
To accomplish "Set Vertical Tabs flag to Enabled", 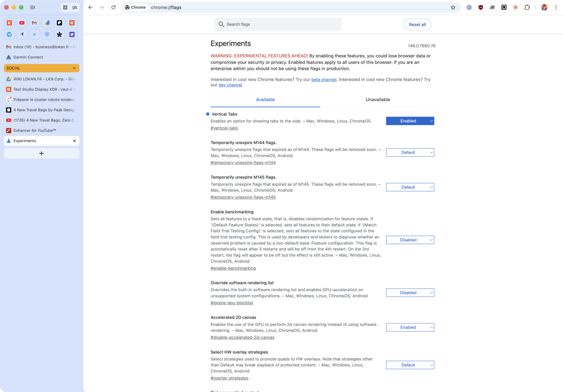I will (x=410, y=121).
